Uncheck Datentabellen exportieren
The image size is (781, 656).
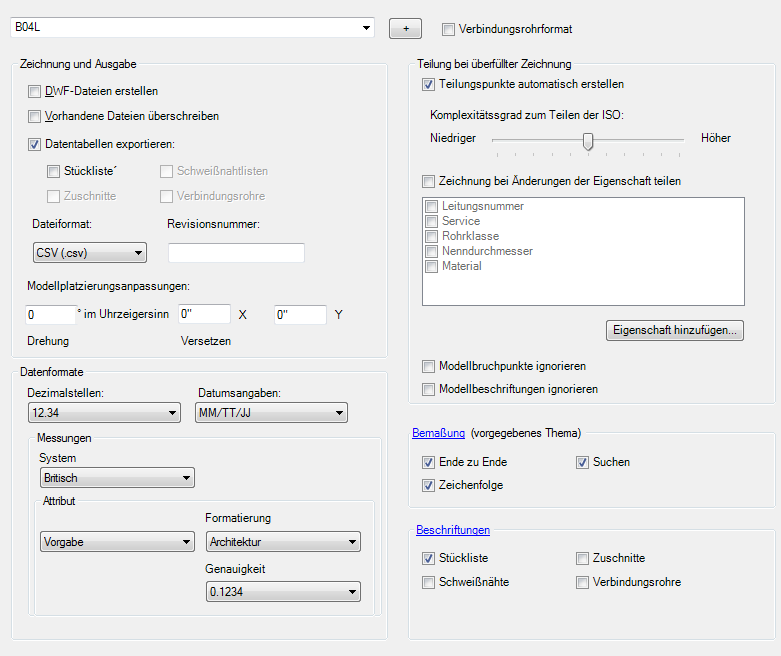click(x=35, y=144)
